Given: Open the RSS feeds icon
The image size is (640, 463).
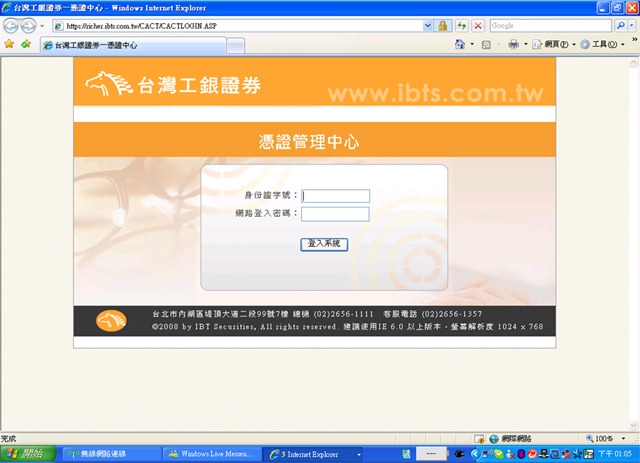Looking at the screenshot, I should [x=486, y=45].
